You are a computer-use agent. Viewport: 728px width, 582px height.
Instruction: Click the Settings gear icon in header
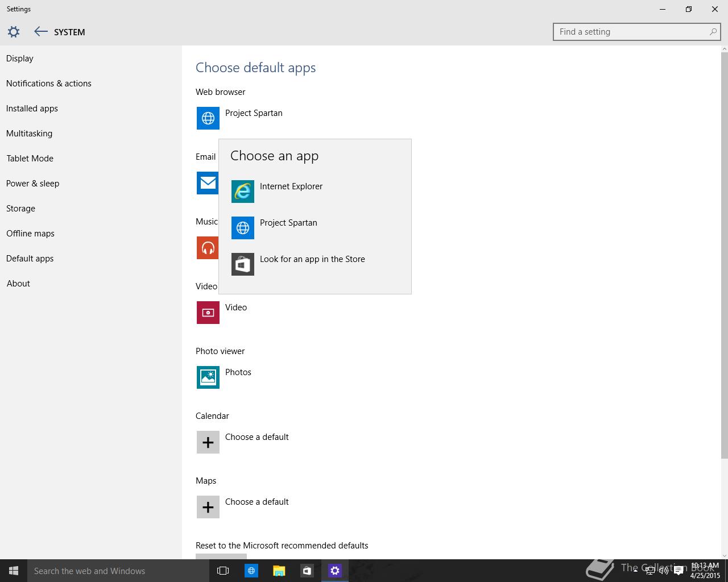click(14, 32)
